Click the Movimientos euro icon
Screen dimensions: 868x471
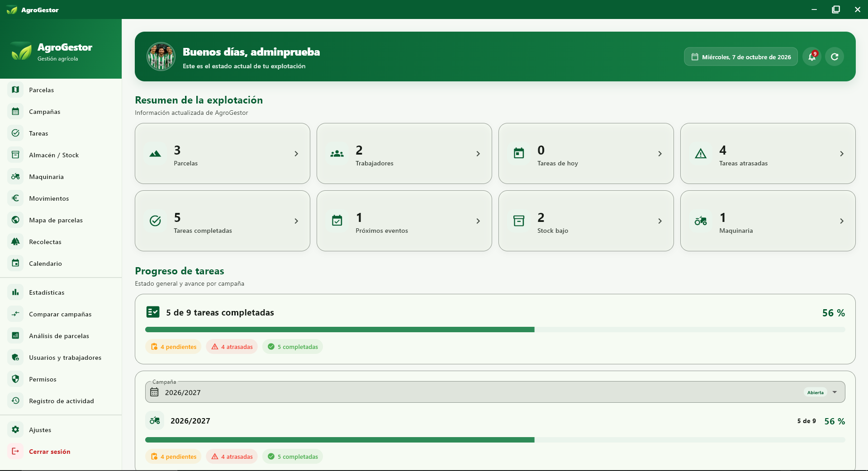click(x=15, y=198)
